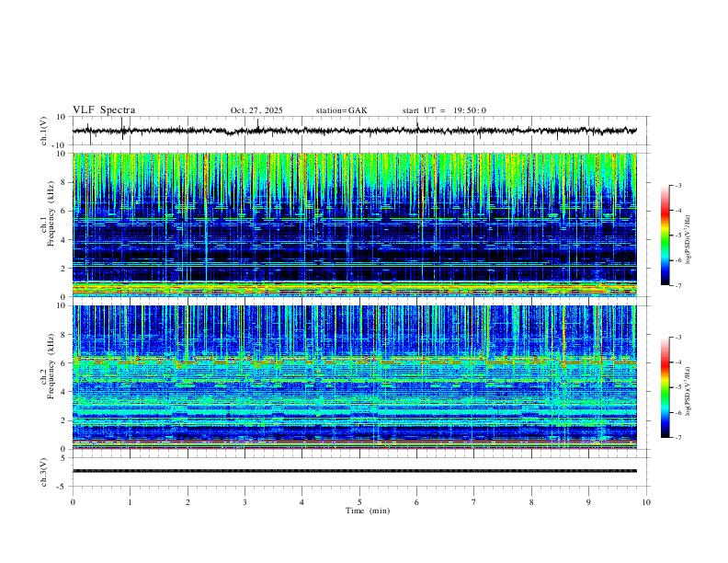Select the date text "Oct. 27, 2025"
Viewport: 728px width, 563px height.
click(x=256, y=110)
